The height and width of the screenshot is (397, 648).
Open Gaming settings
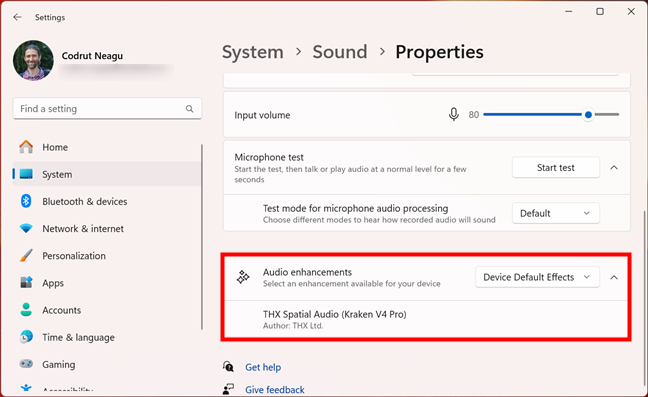(106, 364)
